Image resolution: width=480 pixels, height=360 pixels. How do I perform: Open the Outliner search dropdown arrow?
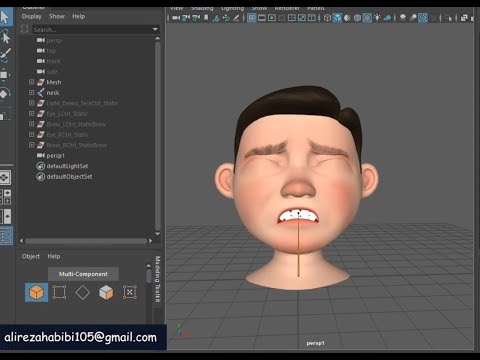pyautogui.click(x=155, y=29)
